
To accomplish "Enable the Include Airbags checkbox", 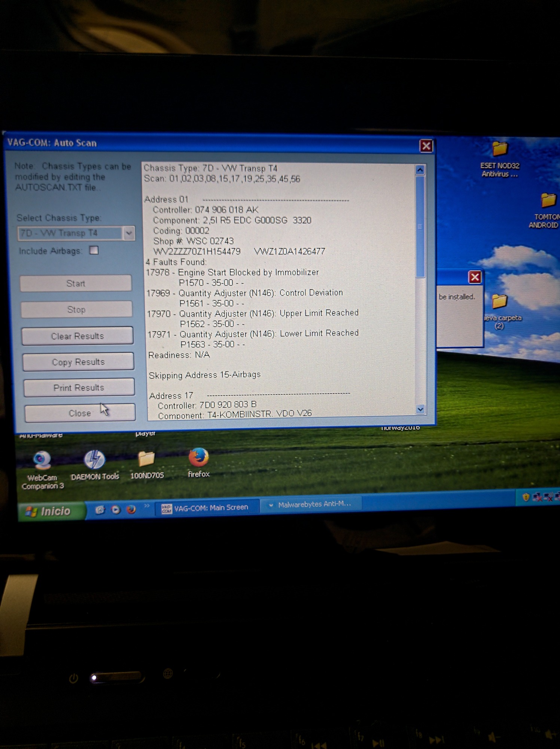I will 94,250.
